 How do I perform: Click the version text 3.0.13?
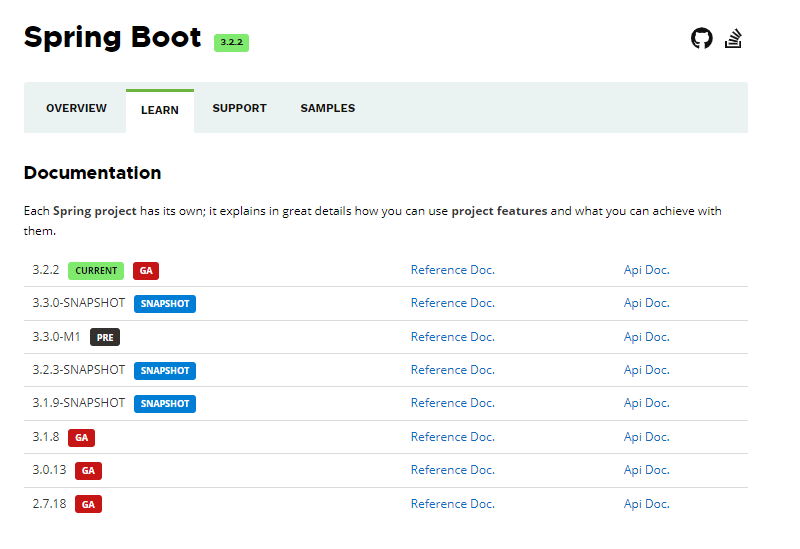pyautogui.click(x=49, y=470)
